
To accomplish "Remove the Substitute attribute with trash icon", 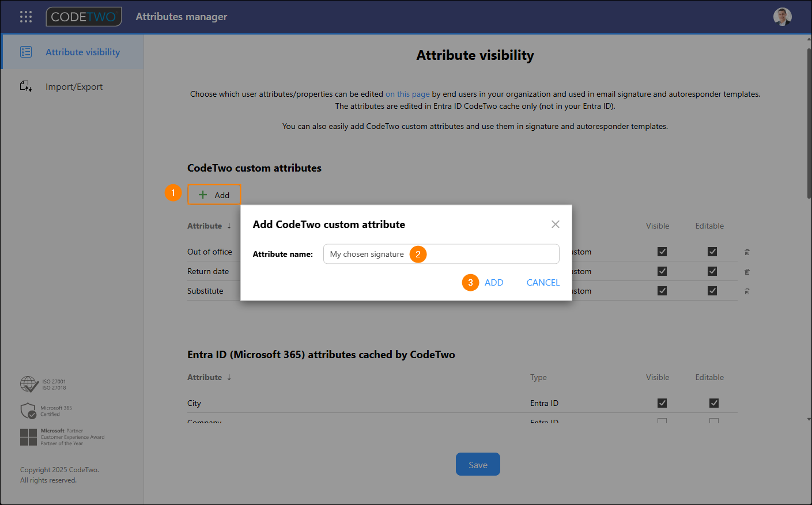I will [x=747, y=291].
